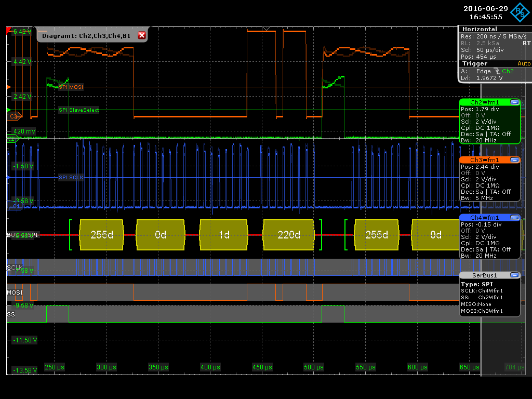Click Bw: 20 MHz in Ch2Wfm1

[478, 140]
